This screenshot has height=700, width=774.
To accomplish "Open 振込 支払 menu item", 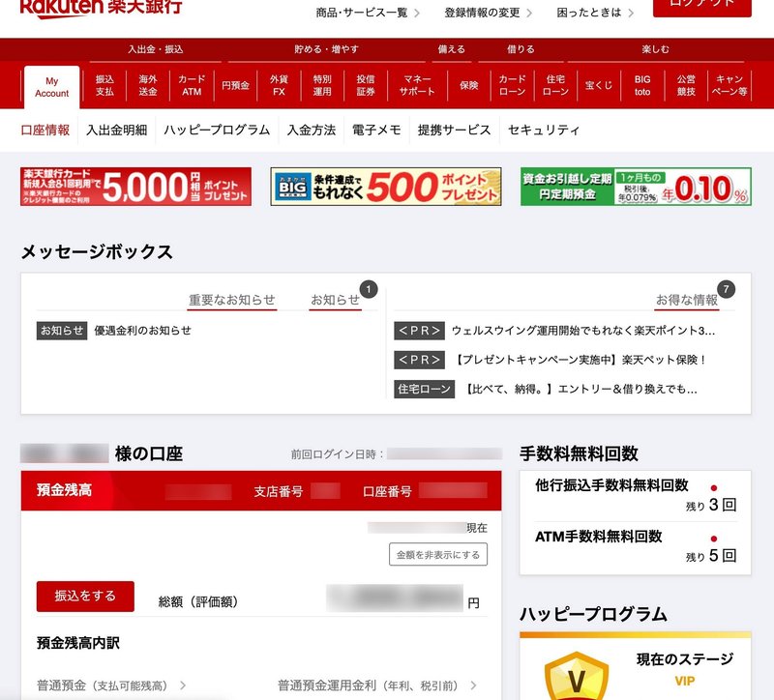I will pos(104,85).
